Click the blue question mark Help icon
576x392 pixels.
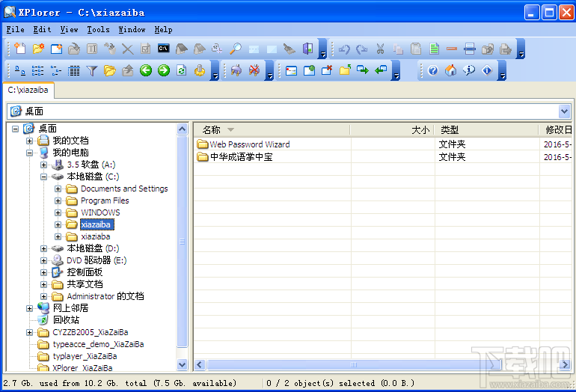coord(433,70)
